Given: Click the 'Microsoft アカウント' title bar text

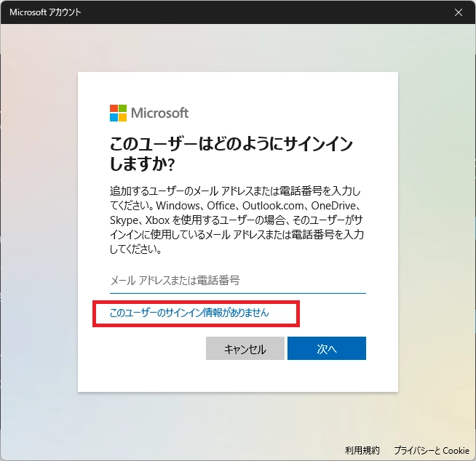Looking at the screenshot, I should point(45,12).
